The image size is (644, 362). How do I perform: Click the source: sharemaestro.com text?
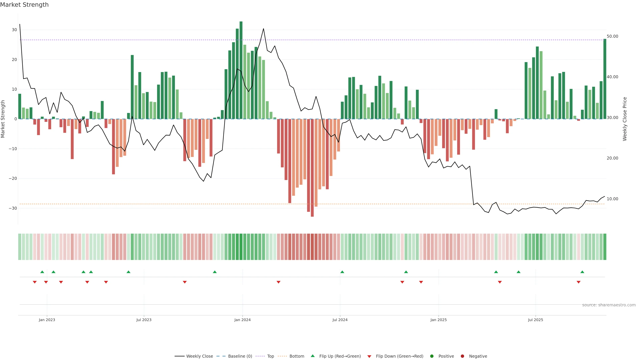pyautogui.click(x=609, y=305)
